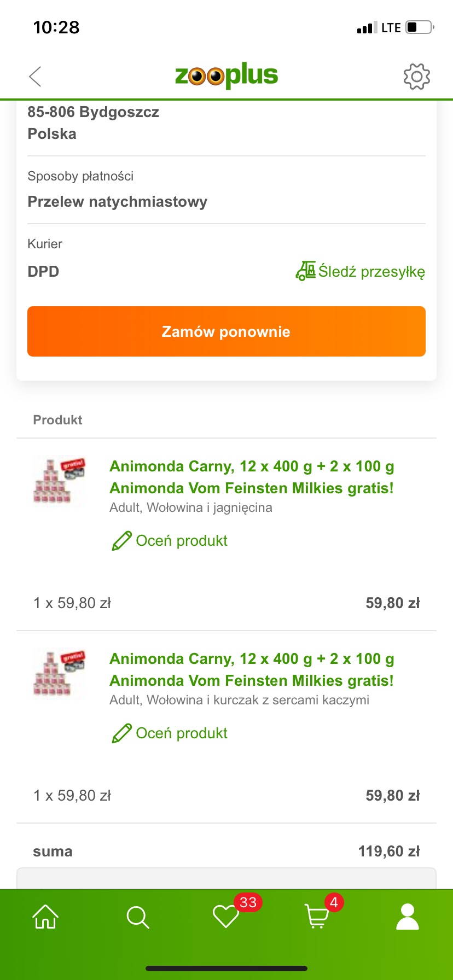Tap the delivery truck tracking icon
Viewport: 453px width, 980px height.
pos(306,271)
